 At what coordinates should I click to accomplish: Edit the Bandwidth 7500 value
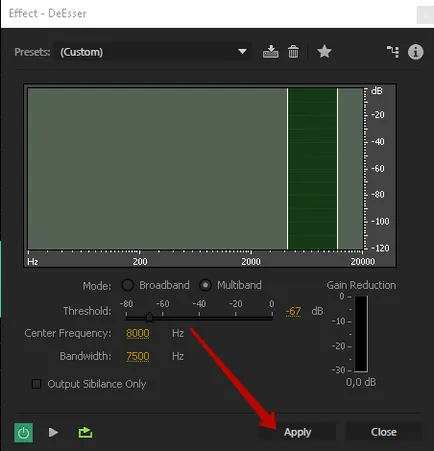[x=138, y=356]
